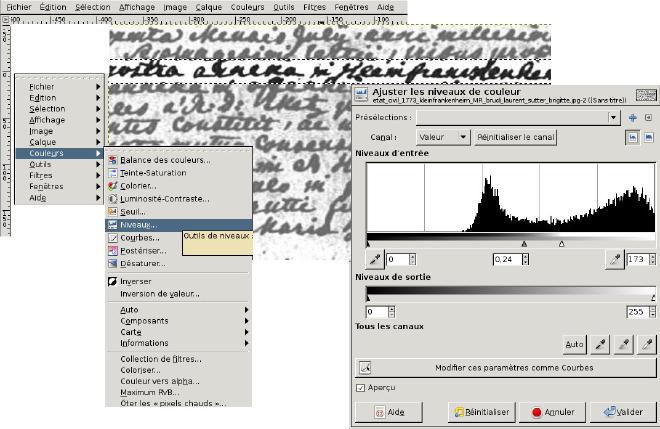Select gray point eyedropper for all channels
The height and width of the screenshot is (429, 660).
[x=624, y=344]
